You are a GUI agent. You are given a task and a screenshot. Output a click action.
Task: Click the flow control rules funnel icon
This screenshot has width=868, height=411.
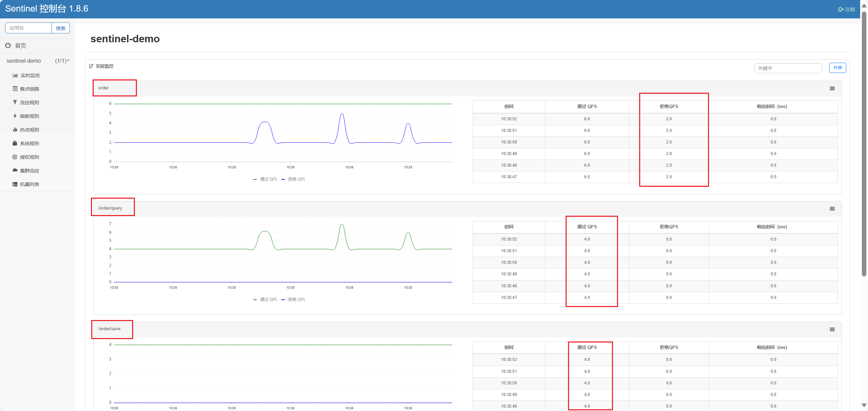click(x=15, y=102)
